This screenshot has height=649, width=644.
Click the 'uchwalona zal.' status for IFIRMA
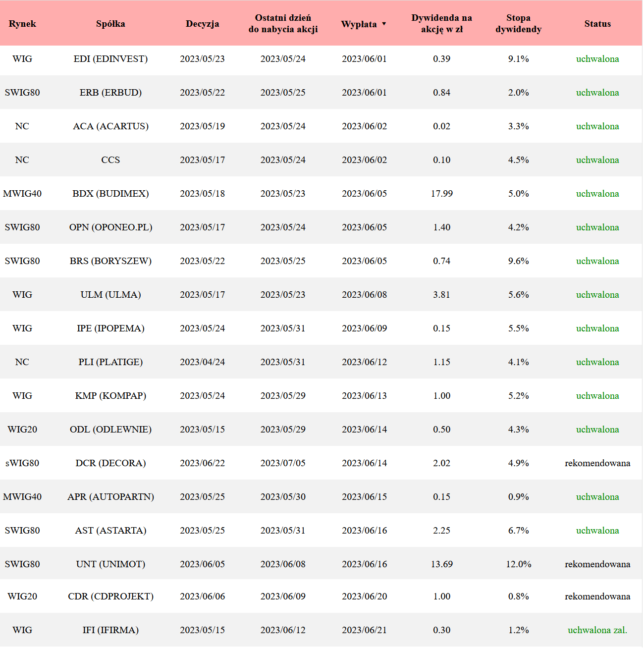pyautogui.click(x=597, y=630)
